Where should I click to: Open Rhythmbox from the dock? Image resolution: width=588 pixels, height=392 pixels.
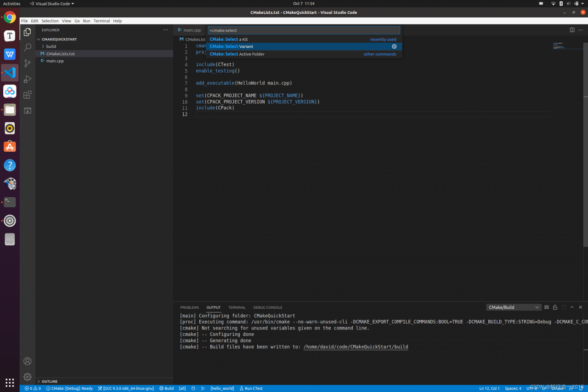10,128
